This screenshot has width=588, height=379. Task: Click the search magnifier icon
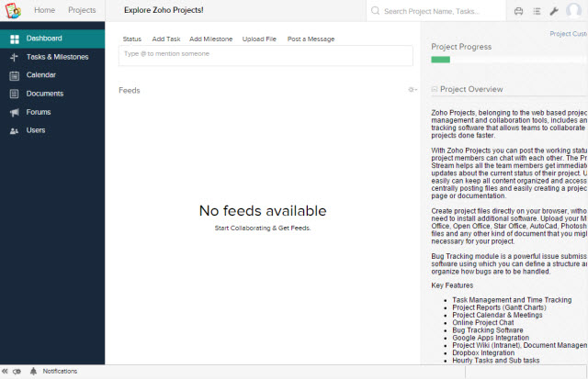click(x=375, y=11)
